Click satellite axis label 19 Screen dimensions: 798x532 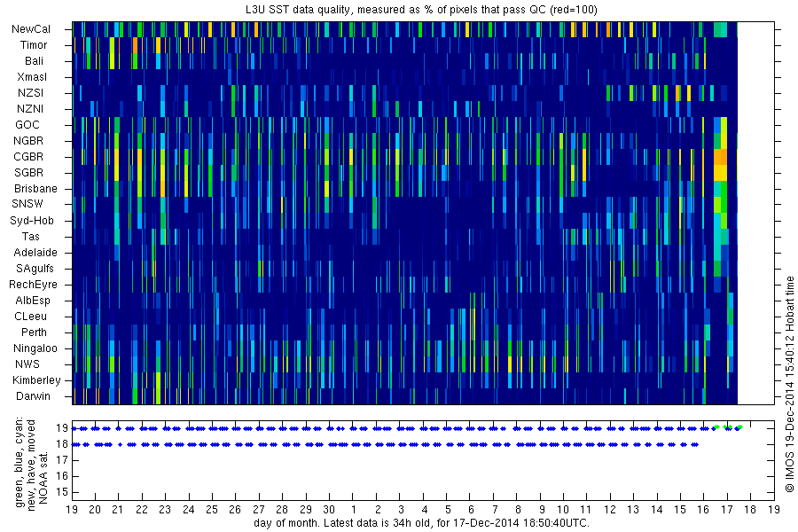(61, 428)
